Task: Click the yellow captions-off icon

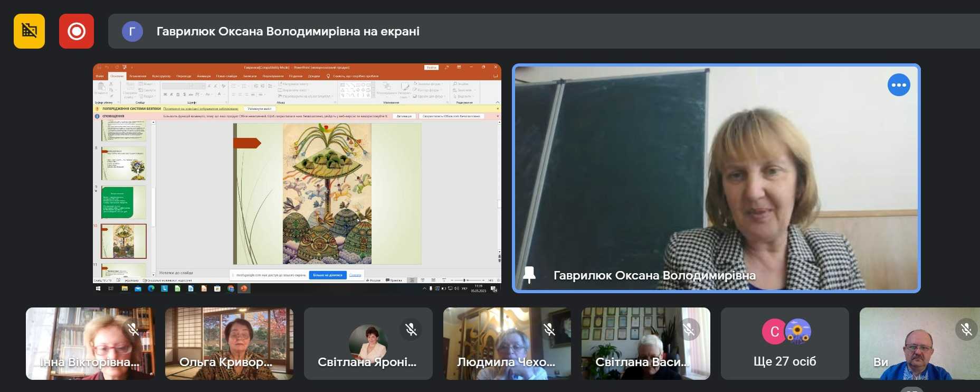Action: pyautogui.click(x=29, y=31)
